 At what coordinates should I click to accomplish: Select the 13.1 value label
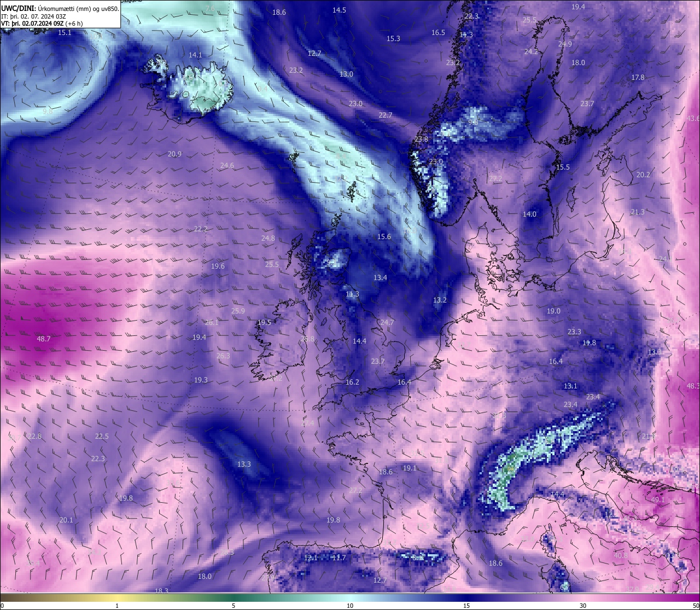click(570, 386)
